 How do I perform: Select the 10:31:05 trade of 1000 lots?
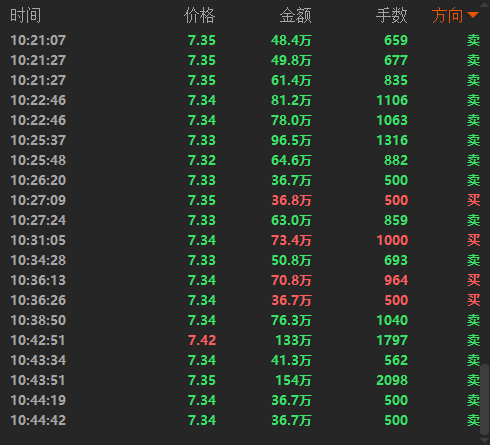(245, 240)
